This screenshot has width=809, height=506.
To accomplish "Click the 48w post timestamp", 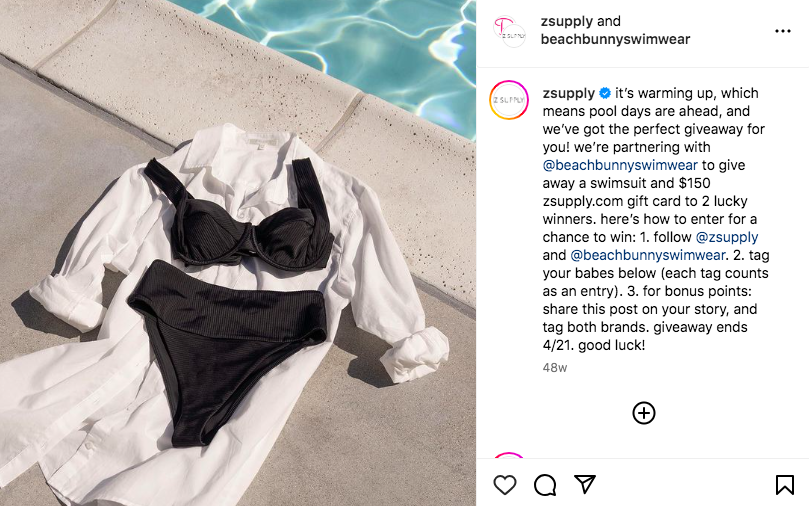I will [x=555, y=368].
